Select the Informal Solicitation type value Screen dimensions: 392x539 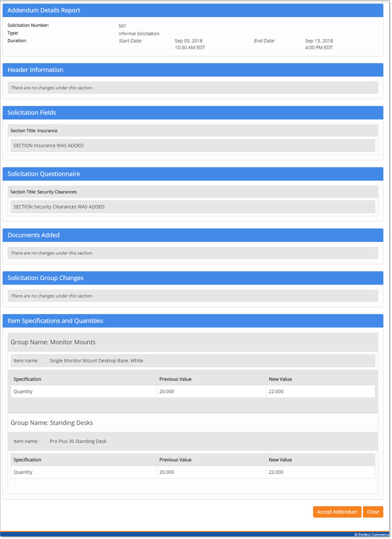(x=139, y=33)
